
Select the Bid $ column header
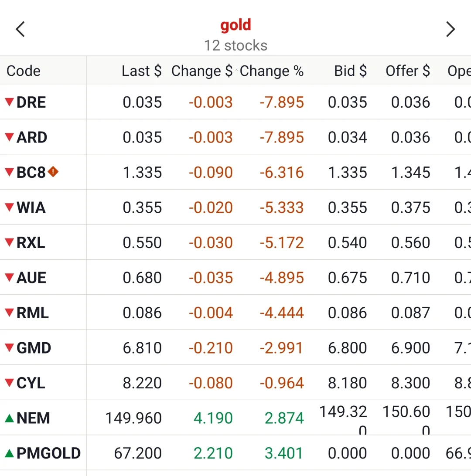(x=351, y=71)
